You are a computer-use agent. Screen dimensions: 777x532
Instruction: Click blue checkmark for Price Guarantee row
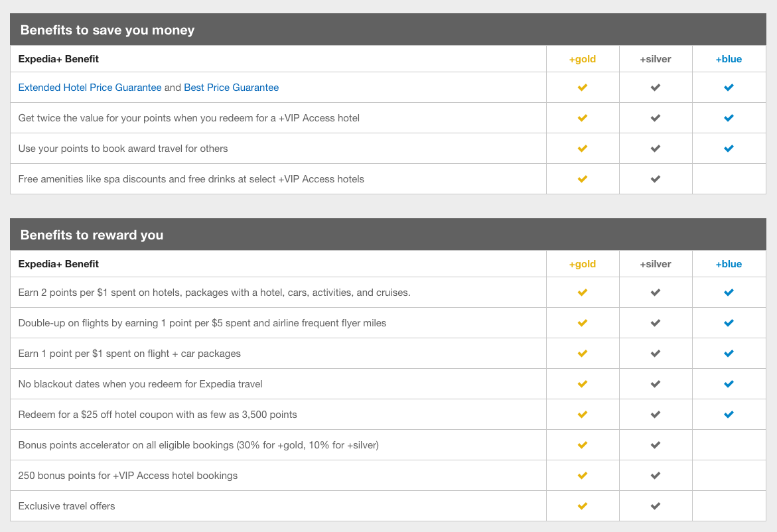pyautogui.click(x=729, y=88)
